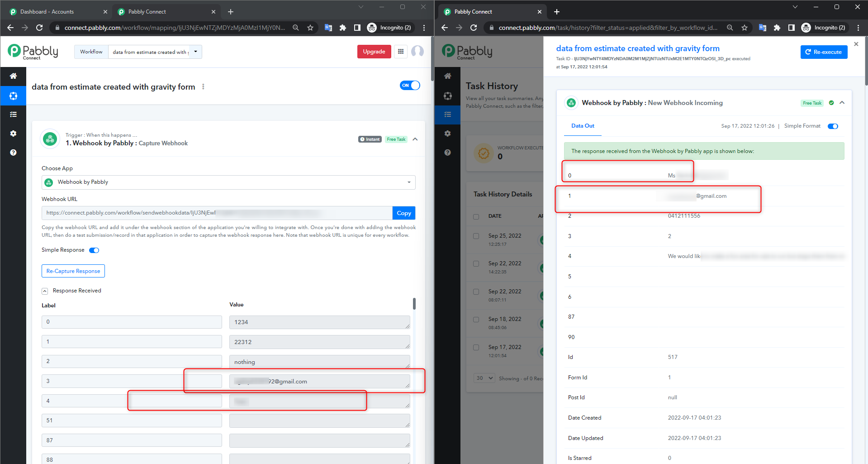Click the Webhook URL field

[217, 213]
